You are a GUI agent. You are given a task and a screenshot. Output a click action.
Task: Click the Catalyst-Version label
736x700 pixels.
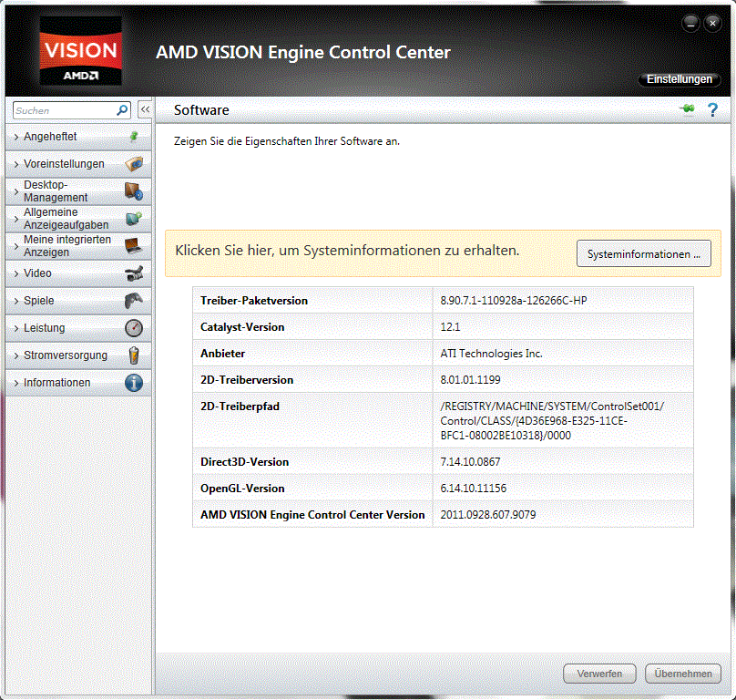pos(242,327)
